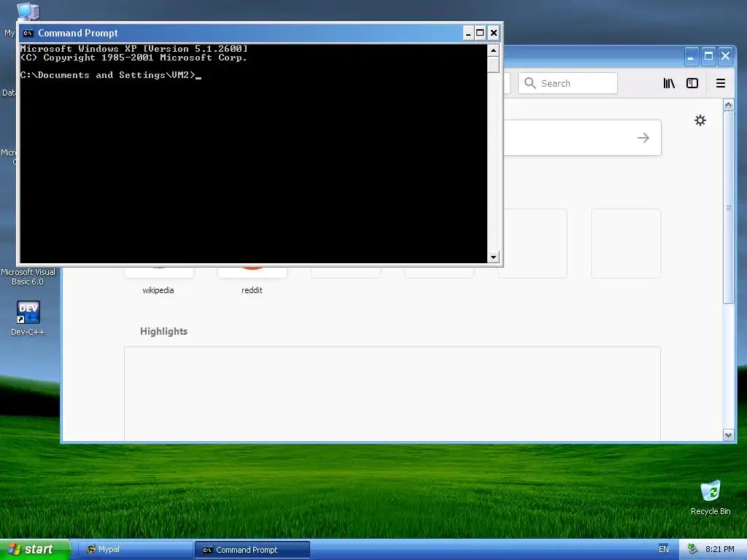Click the command line prompt text C:\Documents and Settings\VM2>
Image resolution: width=747 pixels, height=560 pixels.
point(108,75)
